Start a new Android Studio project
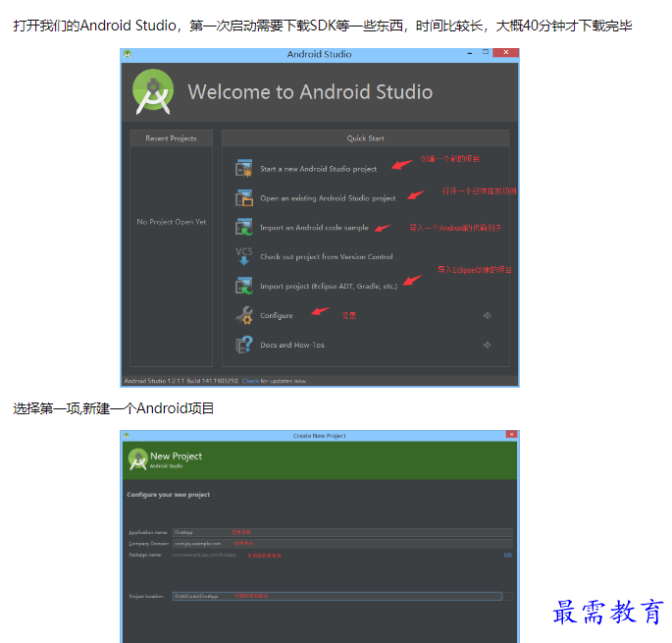 pyautogui.click(x=319, y=169)
